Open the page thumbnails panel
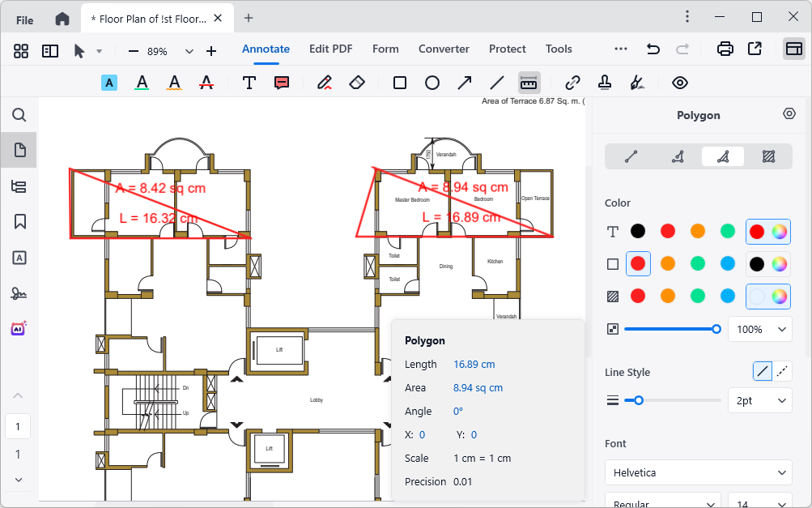The height and width of the screenshot is (508, 812). (18, 150)
